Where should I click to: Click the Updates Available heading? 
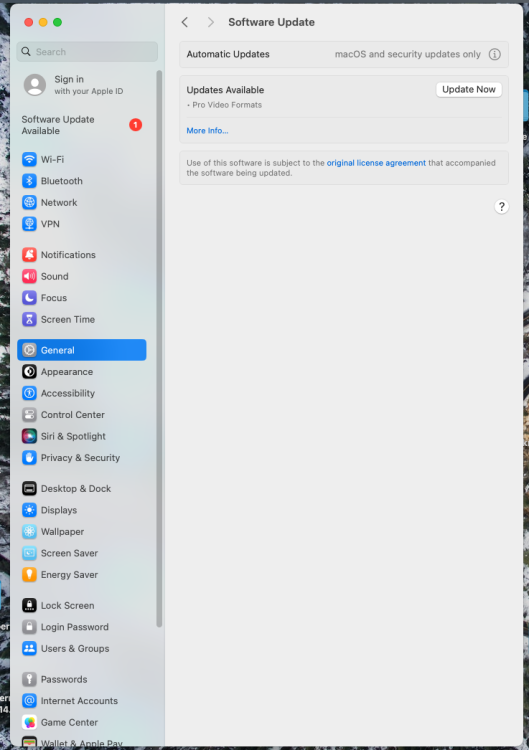point(225,90)
